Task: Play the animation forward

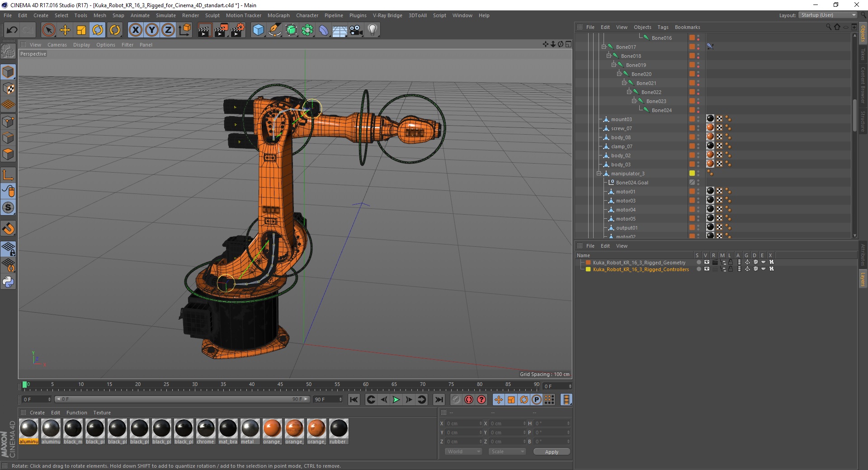Action: 396,399
